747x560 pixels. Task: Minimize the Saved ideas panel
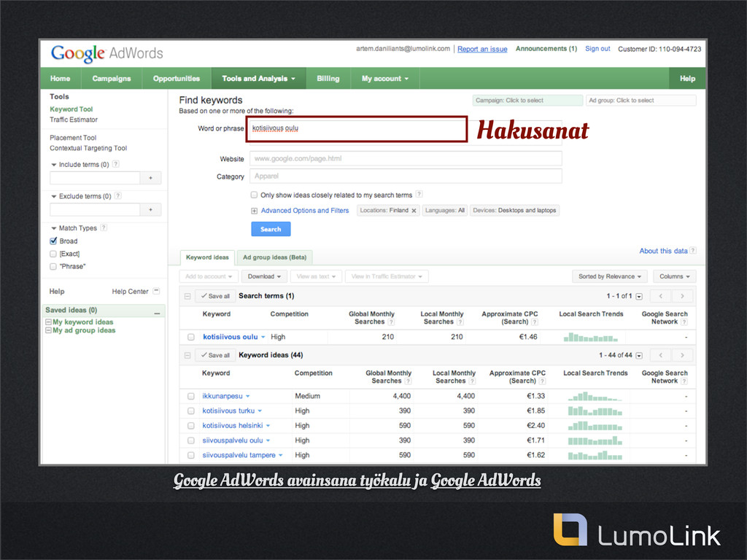157,314
